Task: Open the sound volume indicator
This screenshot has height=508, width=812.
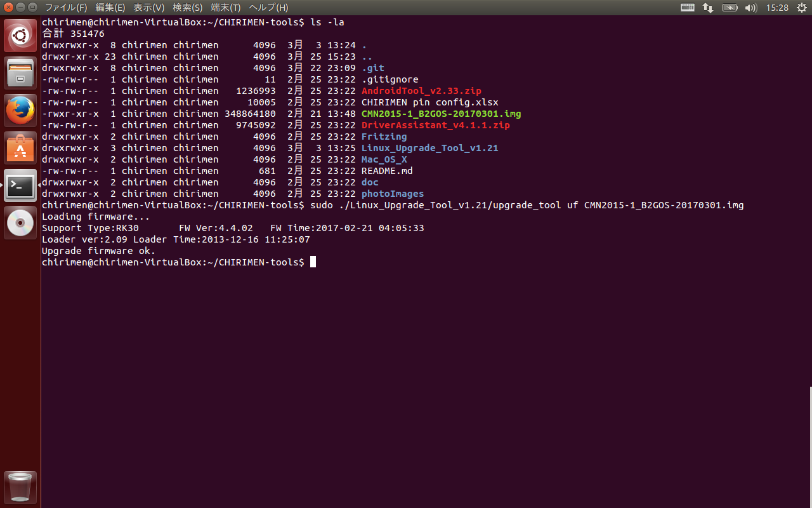Action: [x=750, y=8]
